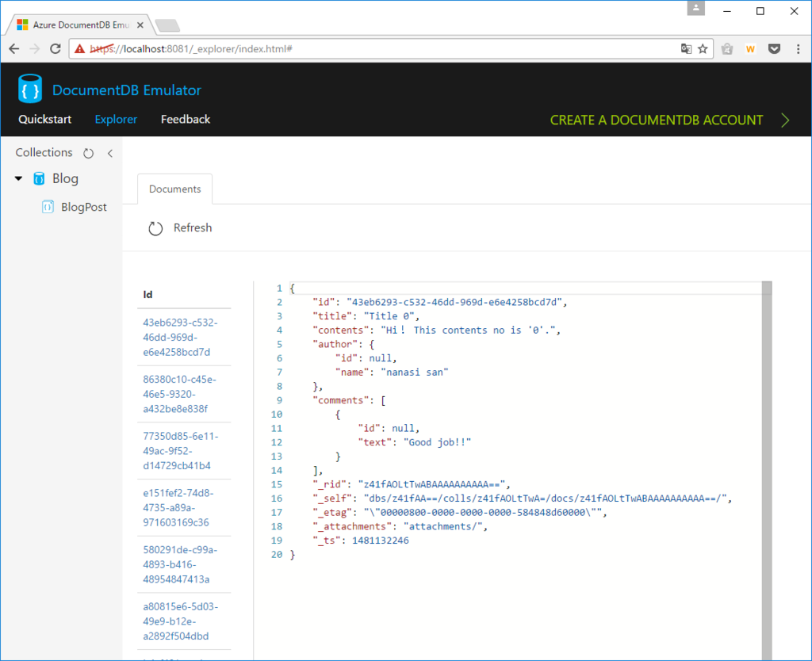This screenshot has height=661, width=812.
Task: Click the refresh icon next to Collections
Action: tap(87, 152)
